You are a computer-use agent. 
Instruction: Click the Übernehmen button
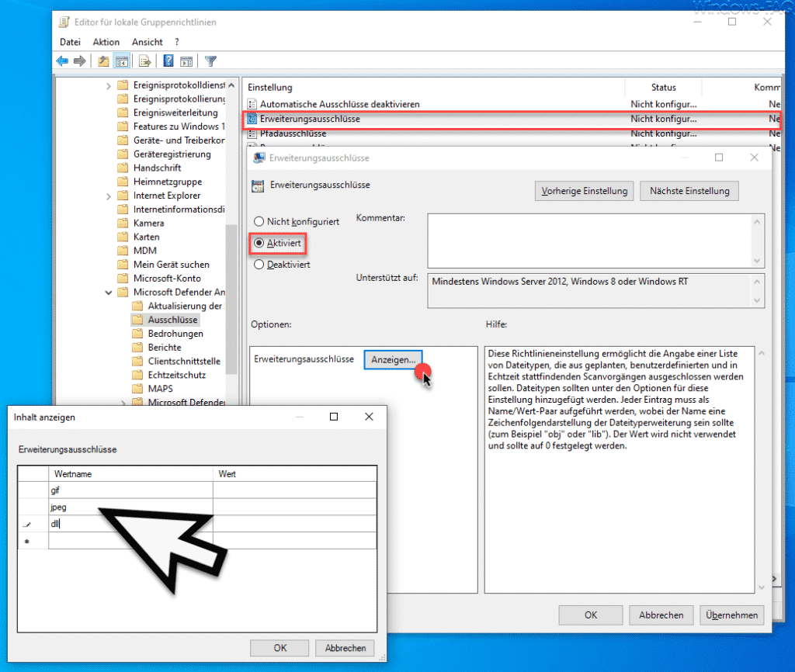pyautogui.click(x=731, y=615)
